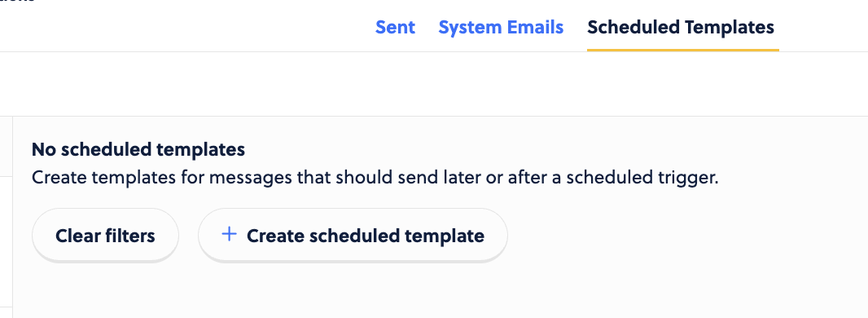Open the System Emails tab
The image size is (868, 318).
(501, 27)
